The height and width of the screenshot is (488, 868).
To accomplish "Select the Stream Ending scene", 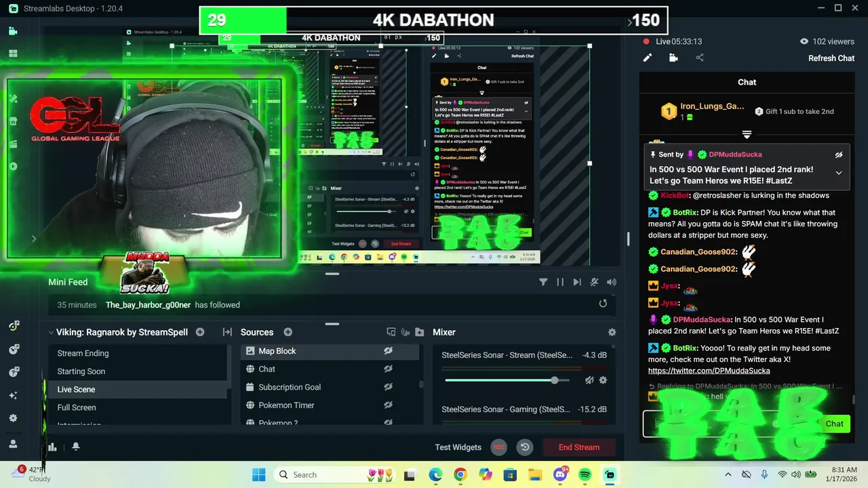I will point(138,353).
